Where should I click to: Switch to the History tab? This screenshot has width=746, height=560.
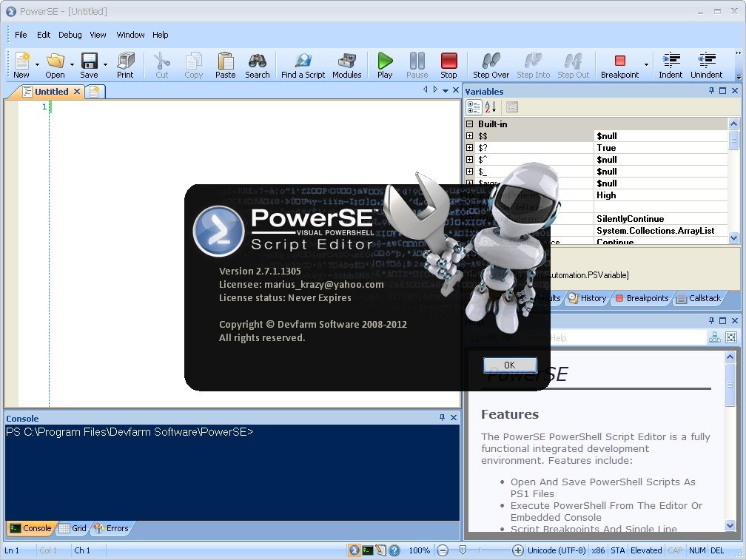[588, 298]
